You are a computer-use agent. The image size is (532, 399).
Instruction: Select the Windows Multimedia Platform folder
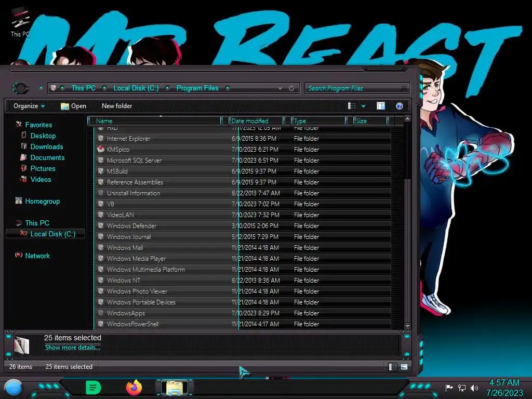pyautogui.click(x=243, y=269)
